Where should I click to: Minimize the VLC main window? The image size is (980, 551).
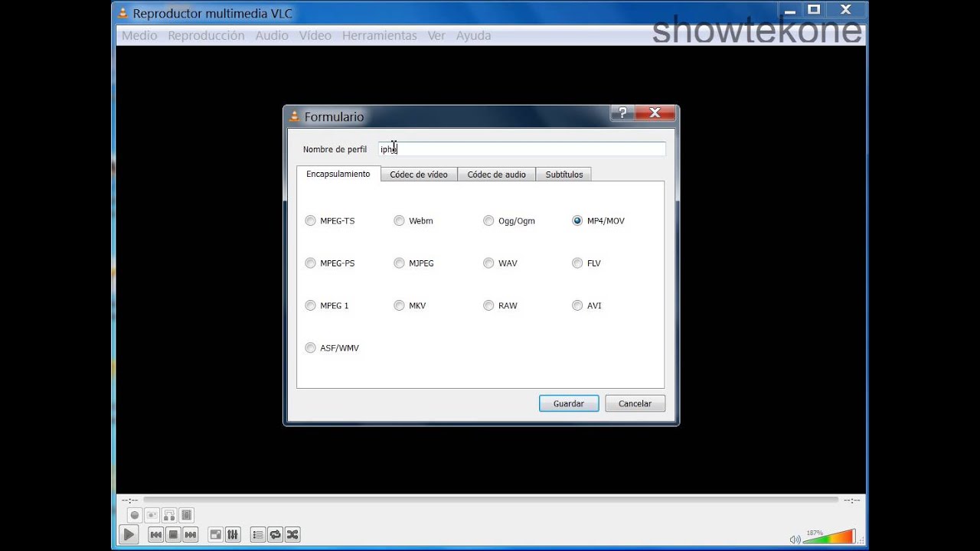click(x=789, y=9)
